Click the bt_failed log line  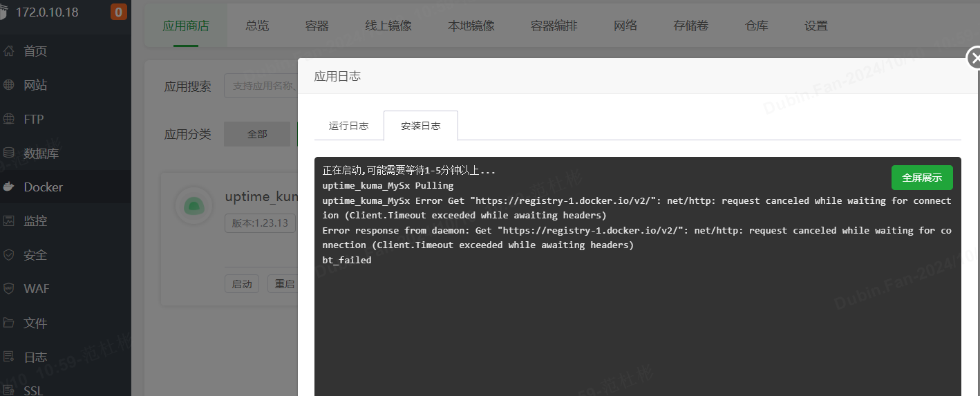click(x=347, y=260)
